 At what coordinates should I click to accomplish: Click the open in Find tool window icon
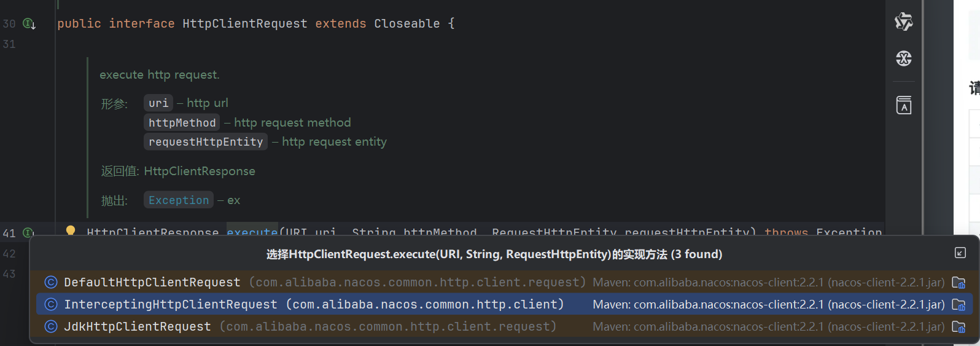tap(960, 253)
